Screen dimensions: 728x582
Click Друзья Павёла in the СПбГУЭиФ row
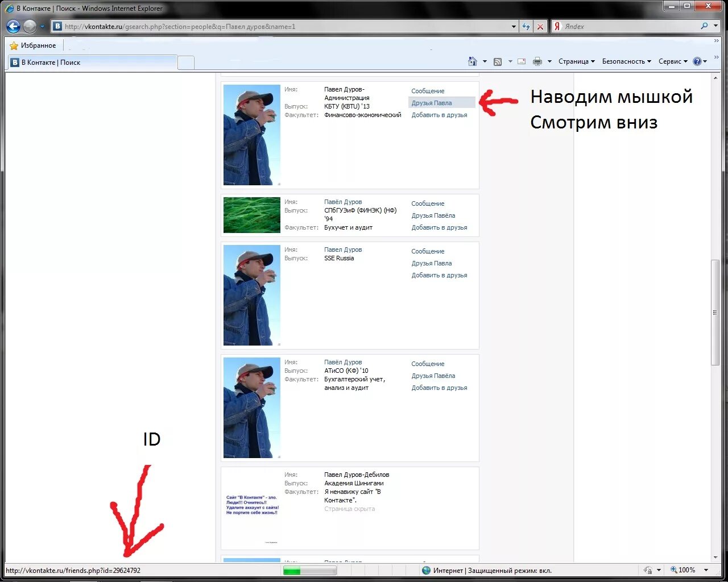pos(433,215)
